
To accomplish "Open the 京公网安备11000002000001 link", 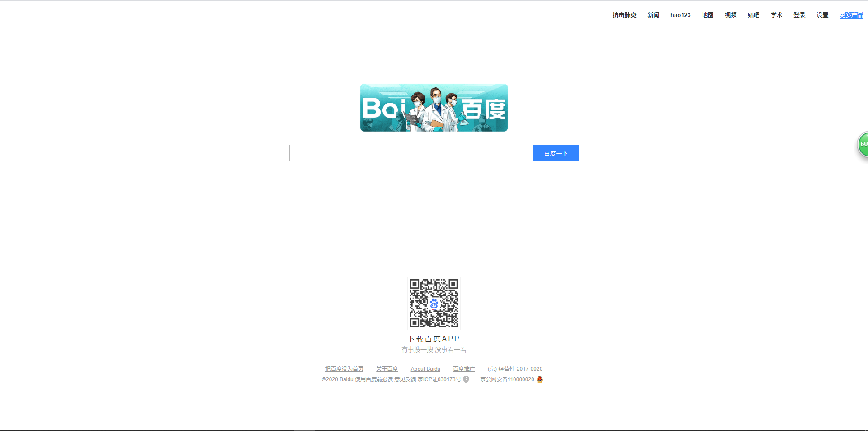I will click(x=507, y=379).
